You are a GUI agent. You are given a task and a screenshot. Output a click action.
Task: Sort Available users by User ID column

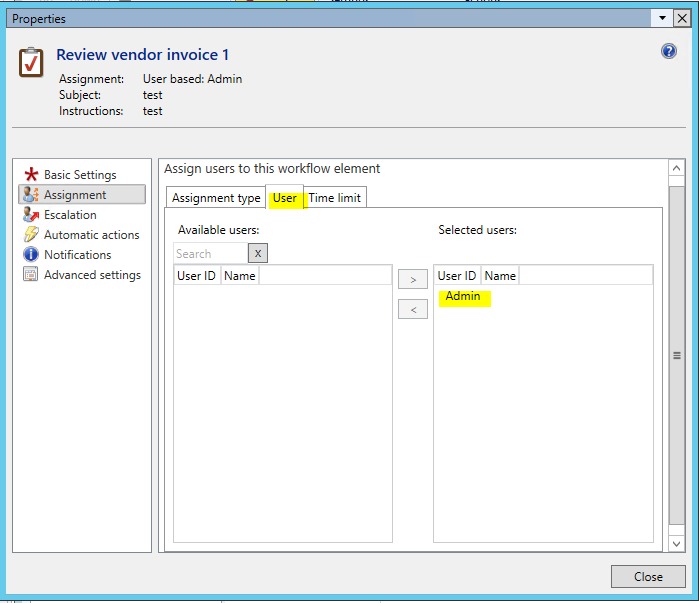(196, 276)
